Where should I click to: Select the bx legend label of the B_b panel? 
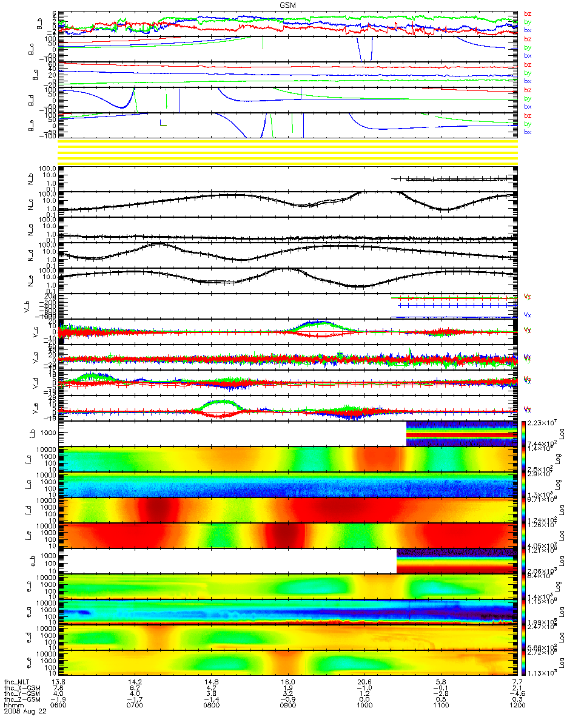tap(527, 30)
